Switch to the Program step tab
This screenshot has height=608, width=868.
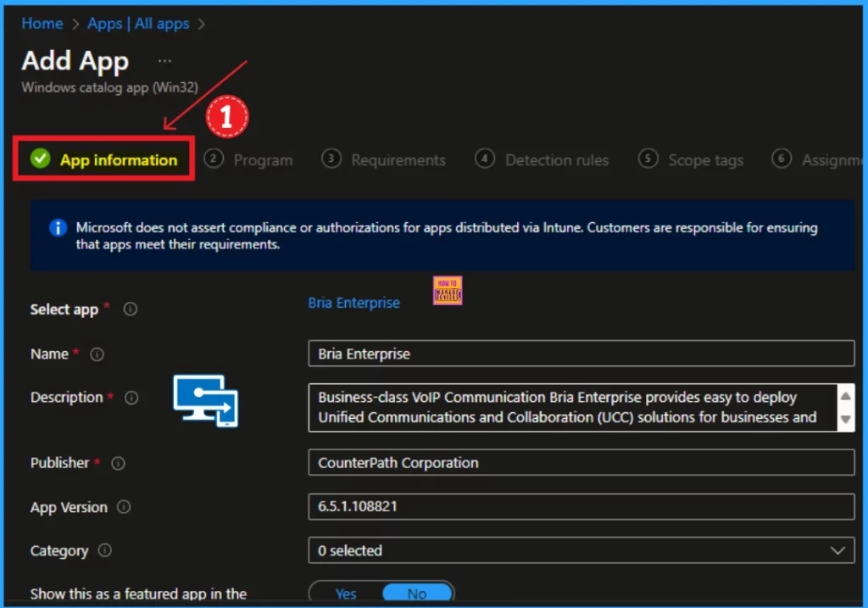[x=248, y=159]
